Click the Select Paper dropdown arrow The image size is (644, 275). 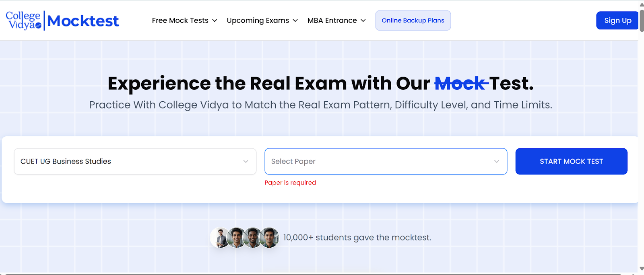(x=497, y=161)
